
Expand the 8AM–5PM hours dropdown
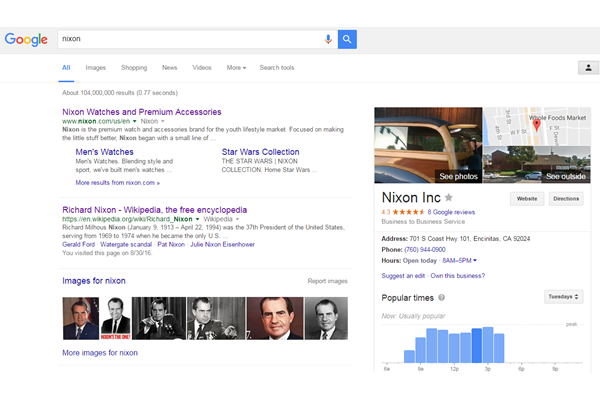pos(459,261)
